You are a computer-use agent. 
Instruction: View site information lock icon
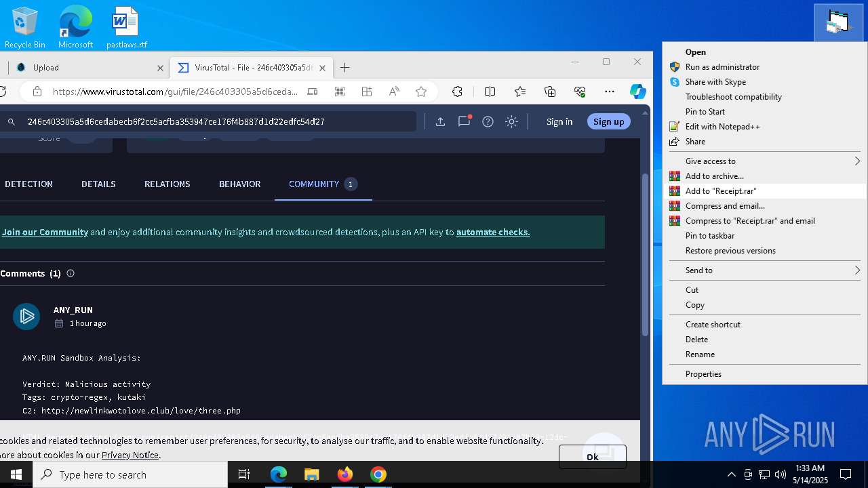37,91
